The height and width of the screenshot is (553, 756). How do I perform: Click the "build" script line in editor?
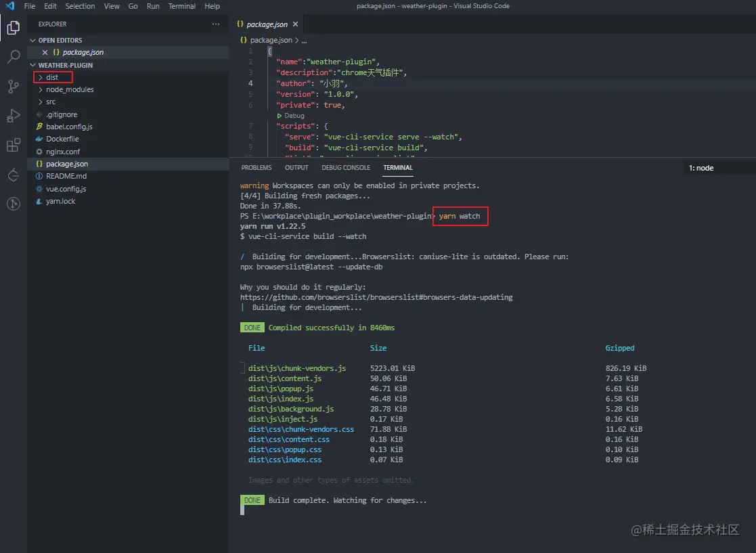click(356, 148)
